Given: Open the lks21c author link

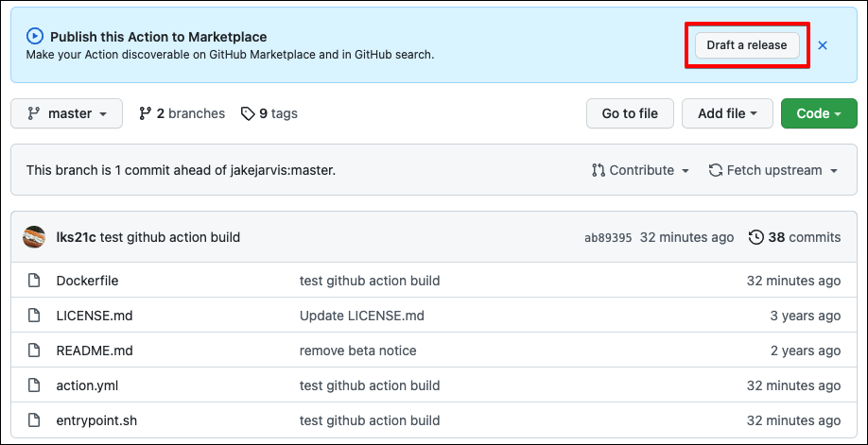Looking at the screenshot, I should (76, 237).
